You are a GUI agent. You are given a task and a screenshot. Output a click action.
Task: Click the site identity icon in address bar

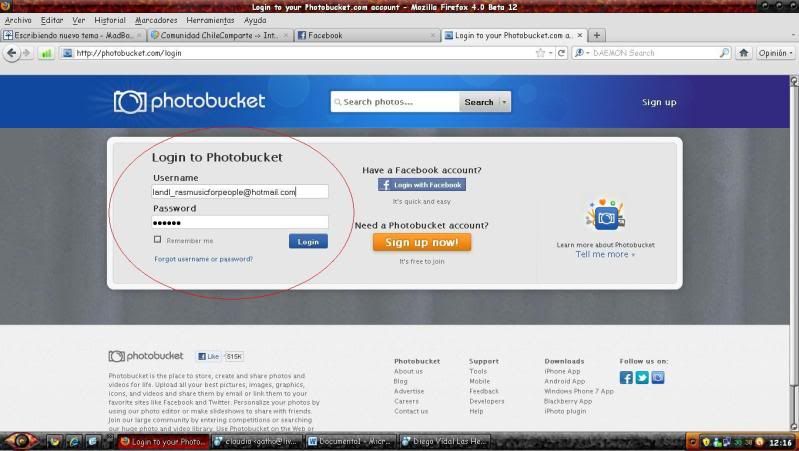pyautogui.click(x=67, y=53)
